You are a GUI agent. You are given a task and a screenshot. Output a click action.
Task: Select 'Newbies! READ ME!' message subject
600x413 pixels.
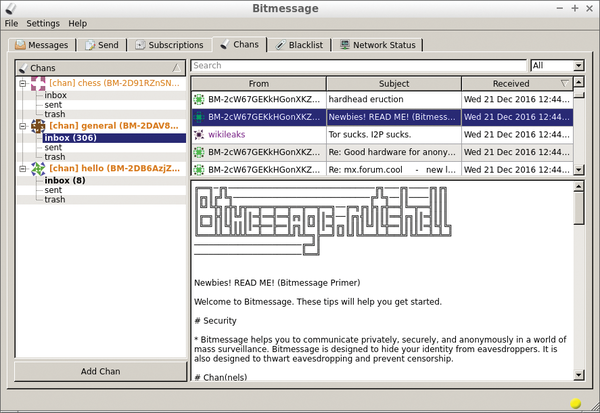pyautogui.click(x=392, y=117)
